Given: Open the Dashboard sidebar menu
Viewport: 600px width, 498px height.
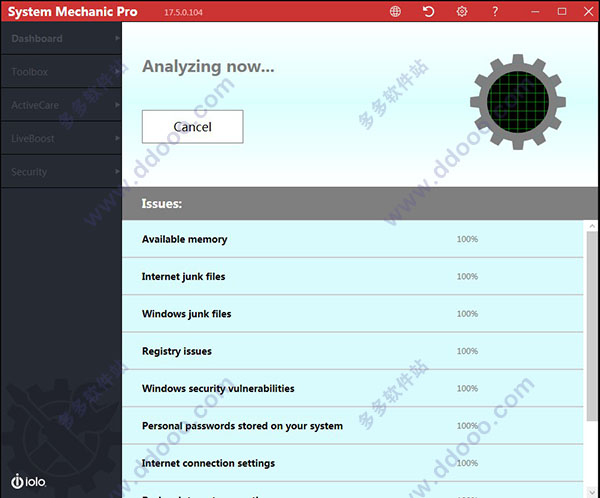Looking at the screenshot, I should pyautogui.click(x=61, y=38).
